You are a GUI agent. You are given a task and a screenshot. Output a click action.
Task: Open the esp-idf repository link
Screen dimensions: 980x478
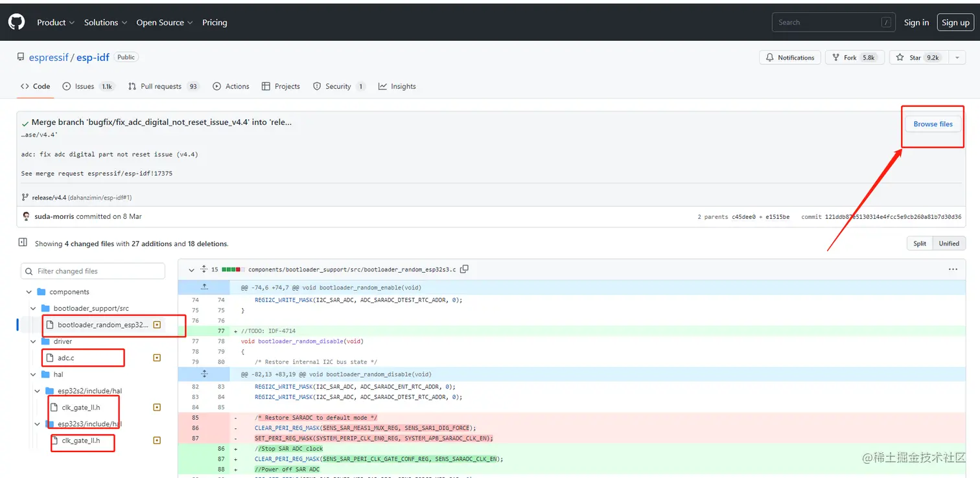93,58
